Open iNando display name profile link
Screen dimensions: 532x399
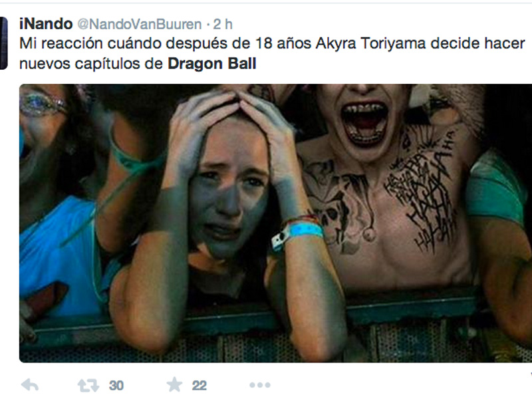click(x=46, y=24)
